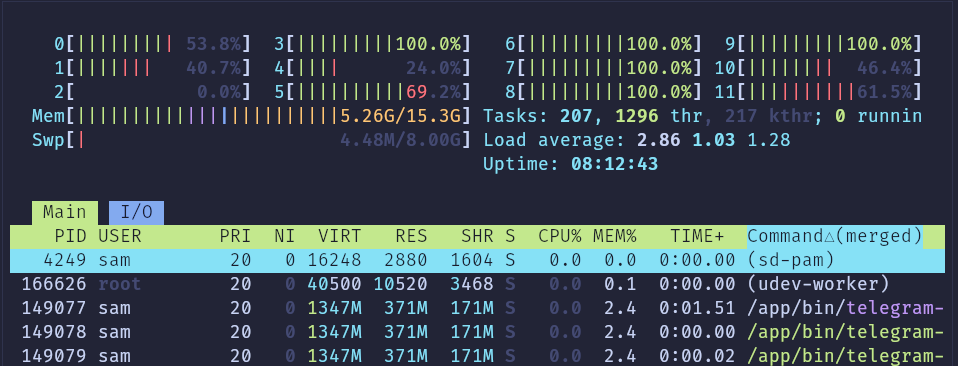Image resolution: width=958 pixels, height=366 pixels.
Task: Sort by the CPU% column header
Action: point(560,236)
